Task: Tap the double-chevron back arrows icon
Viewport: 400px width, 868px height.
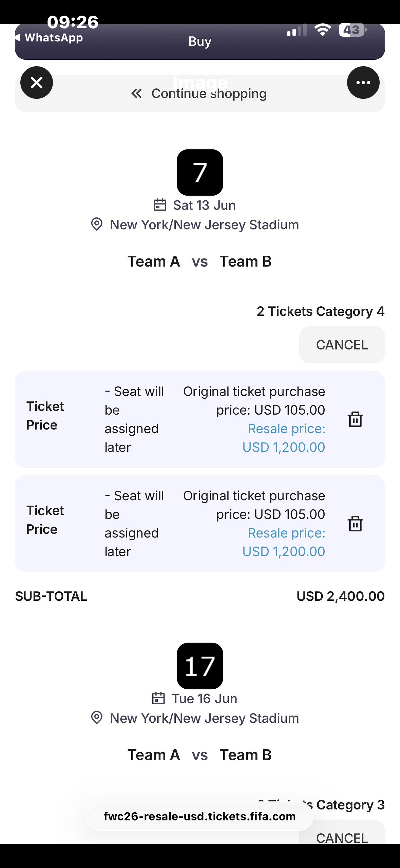Action: tap(136, 93)
